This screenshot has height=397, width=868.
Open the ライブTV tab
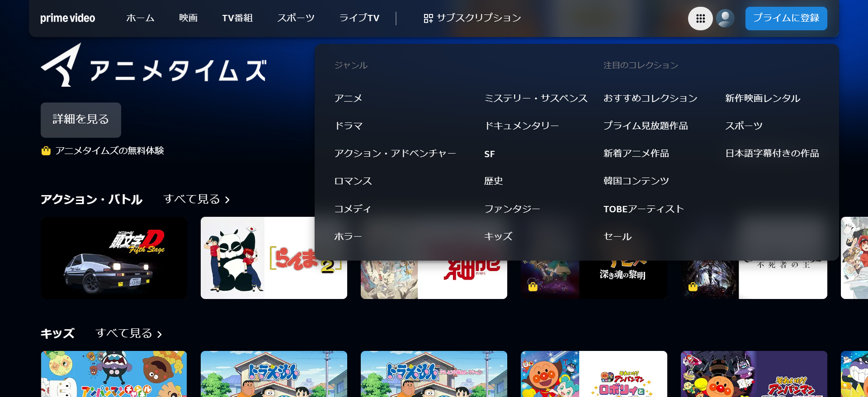coord(359,18)
